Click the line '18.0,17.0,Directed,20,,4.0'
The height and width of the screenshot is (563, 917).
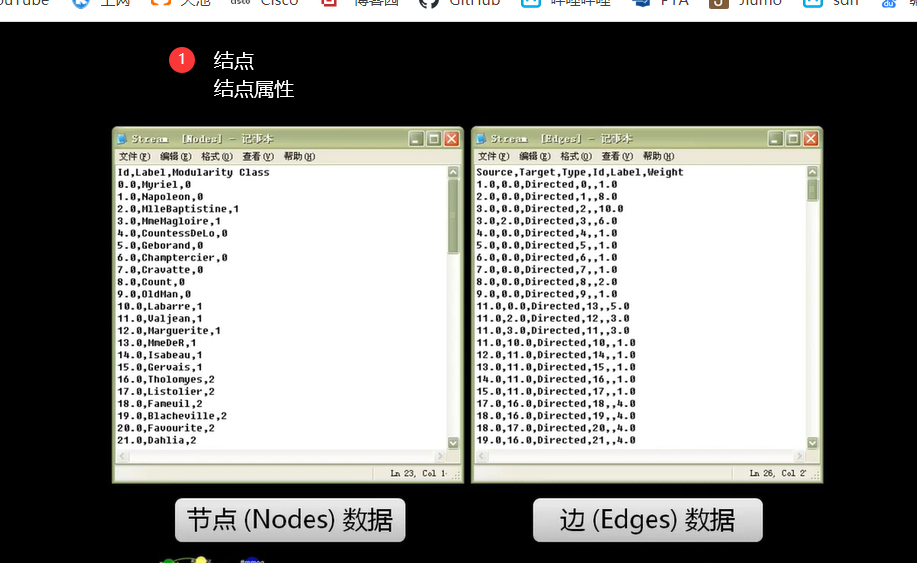coord(556,428)
